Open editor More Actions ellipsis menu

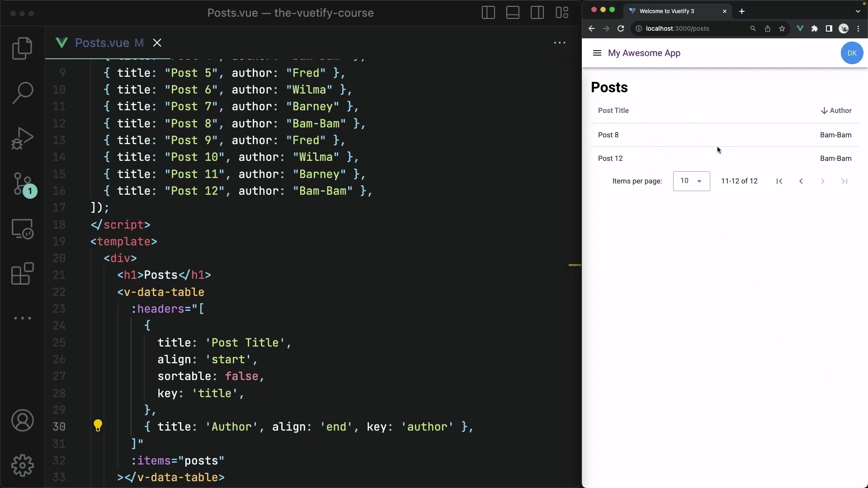560,42
